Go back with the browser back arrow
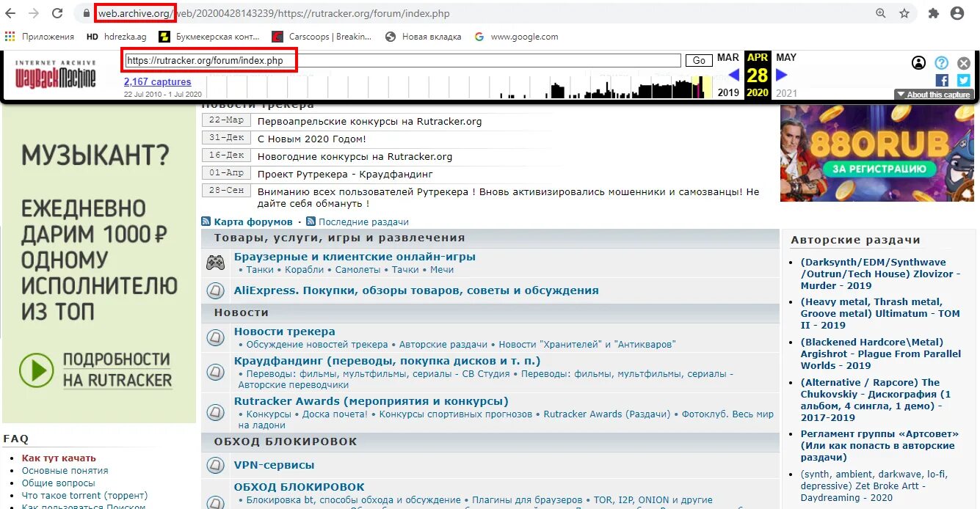The height and width of the screenshot is (509, 980). click(11, 13)
